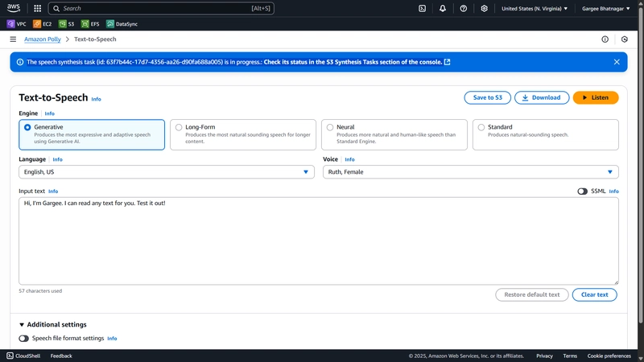Screen dimensions: 644x362
Task: Click the '57 characters used' counter text
Action: tap(40, 290)
